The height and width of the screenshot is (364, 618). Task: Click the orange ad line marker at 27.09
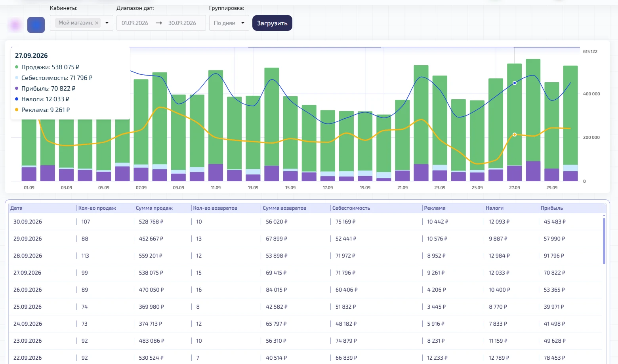[515, 135]
